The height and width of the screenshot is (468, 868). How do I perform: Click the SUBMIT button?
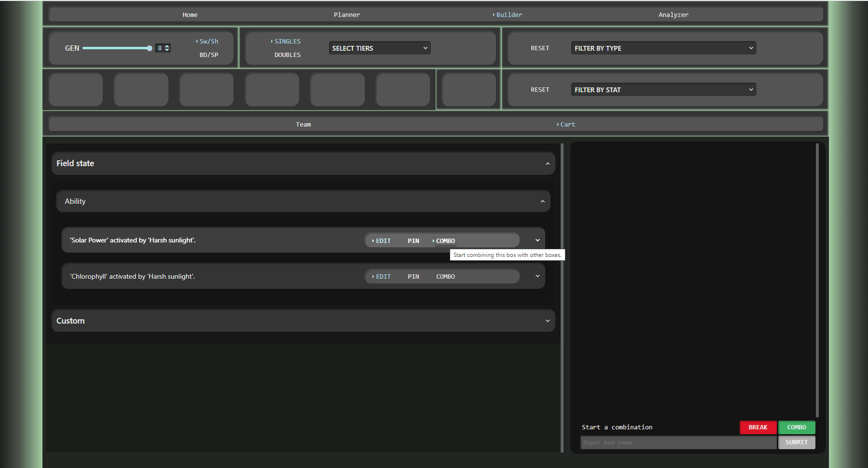(x=797, y=442)
